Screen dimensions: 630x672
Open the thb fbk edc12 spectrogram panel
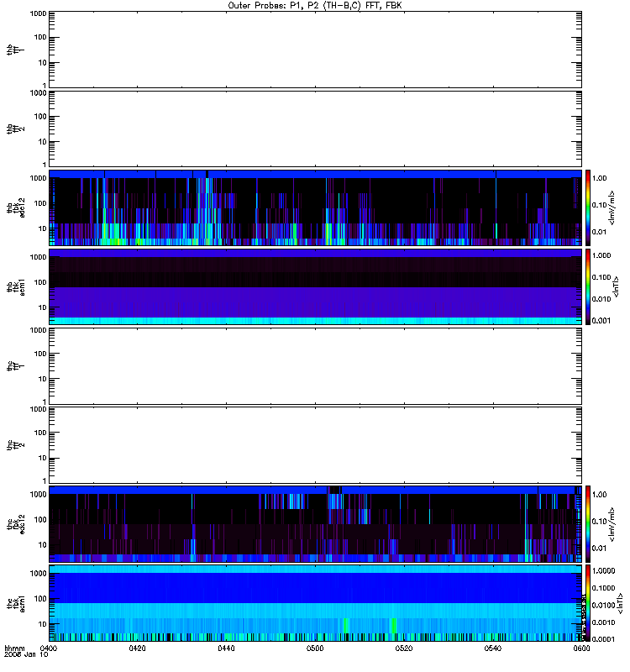pos(316,207)
